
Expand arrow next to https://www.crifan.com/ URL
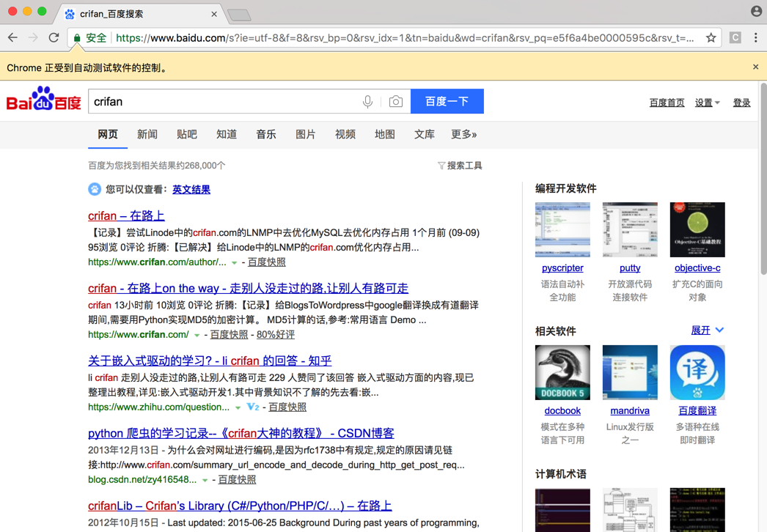coord(197,336)
